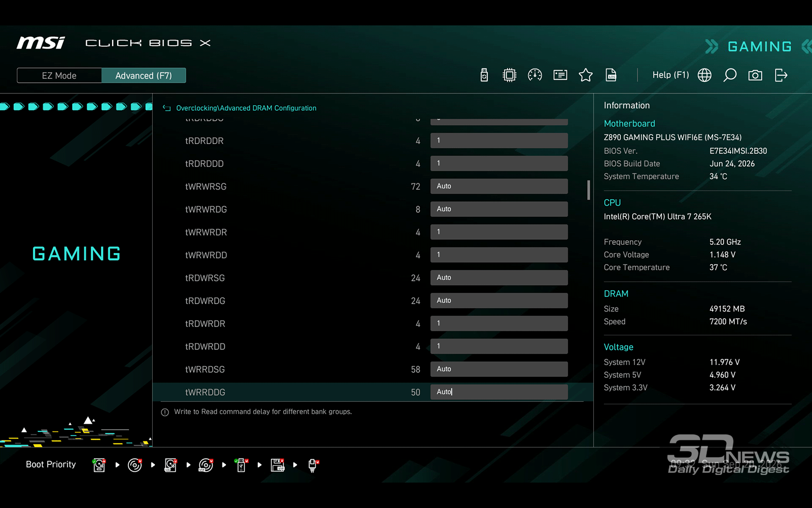Open the Favorites star icon

pos(586,75)
